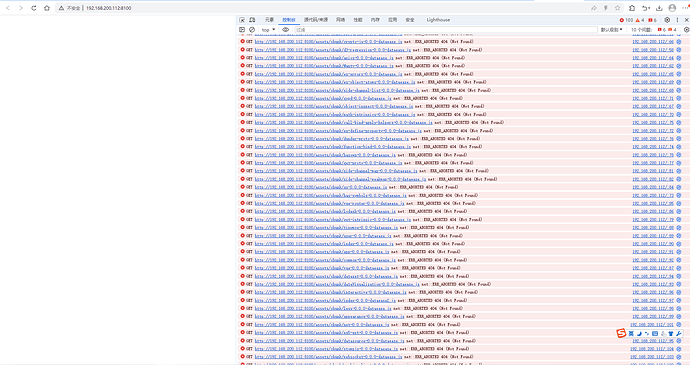
Task: Click the Sogou input method S logo
Action: point(621,333)
